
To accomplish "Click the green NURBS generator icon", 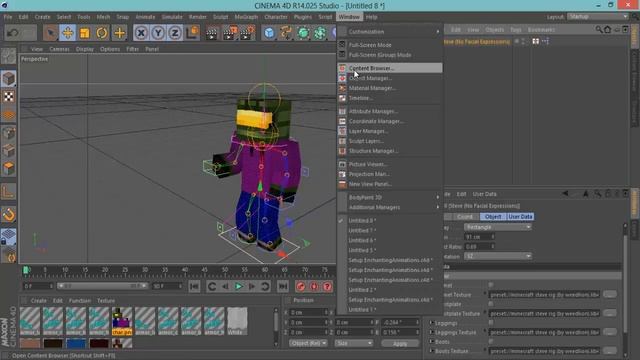I will (x=303, y=33).
